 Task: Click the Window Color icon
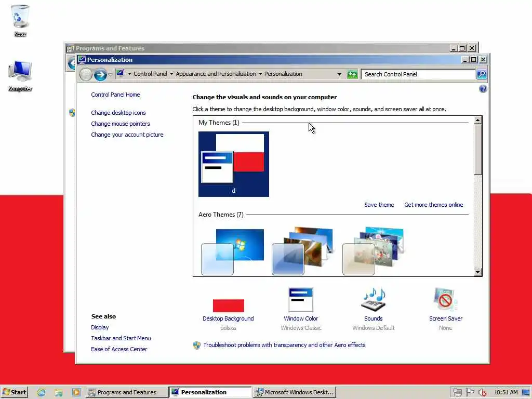pos(301,300)
